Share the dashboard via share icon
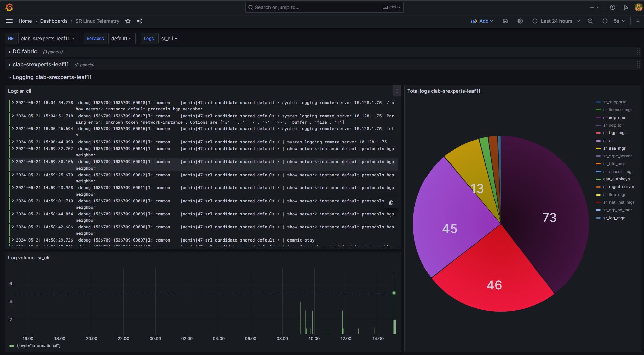Screen dimensions: 644x355 [139, 21]
